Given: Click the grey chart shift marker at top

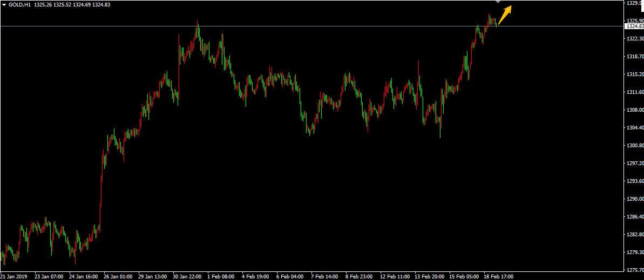Looking at the screenshot, I should 498,2.
